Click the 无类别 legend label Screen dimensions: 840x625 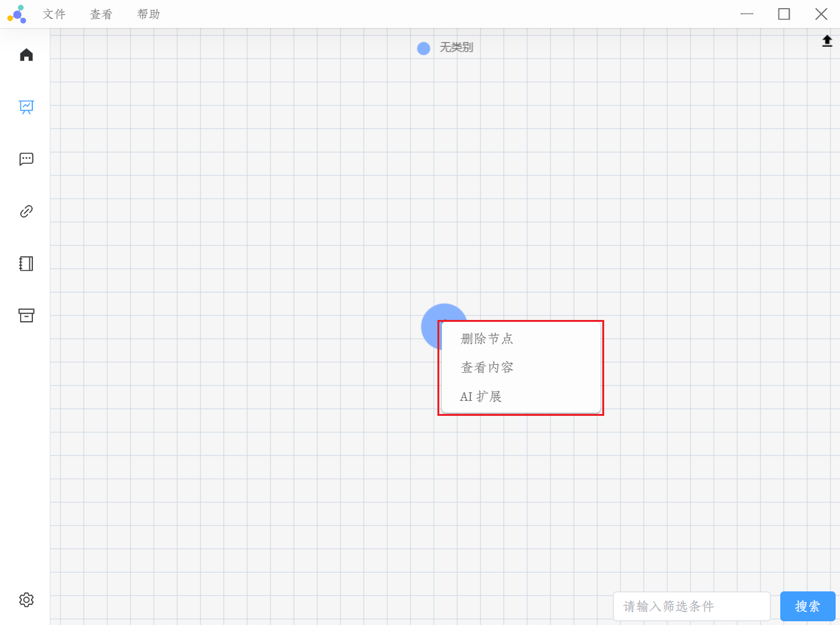click(x=456, y=47)
